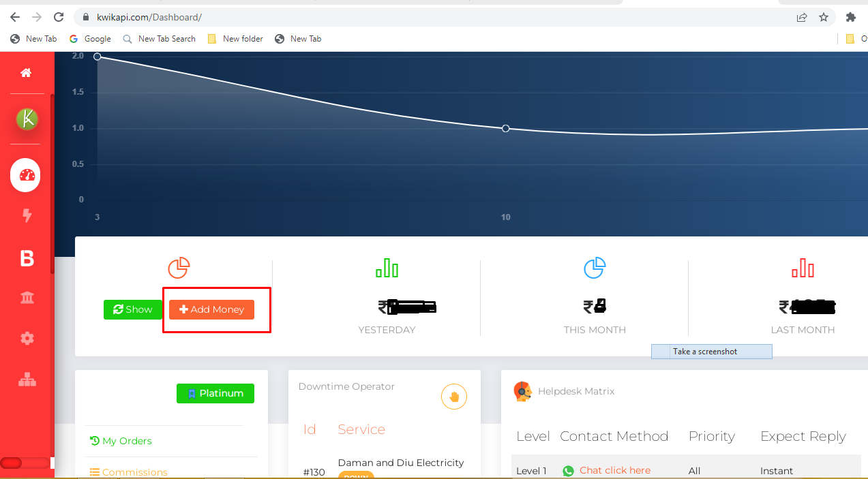Open the settings gear sidebar icon
The image size is (868, 479).
(x=27, y=339)
